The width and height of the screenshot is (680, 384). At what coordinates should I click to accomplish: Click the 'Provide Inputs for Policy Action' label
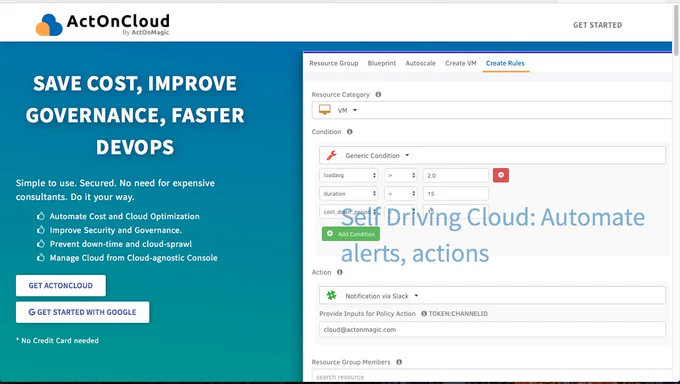[x=367, y=313]
